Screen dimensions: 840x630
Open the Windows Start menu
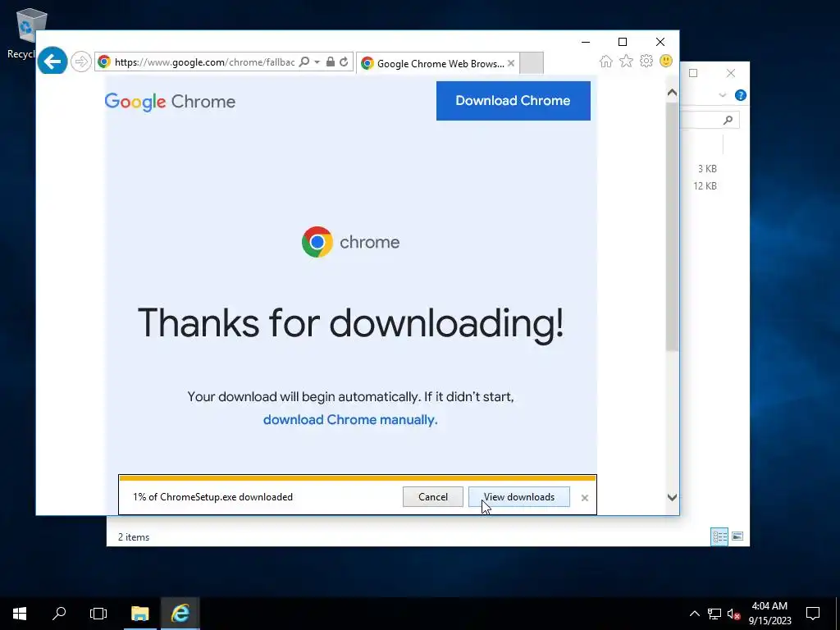pos(20,614)
